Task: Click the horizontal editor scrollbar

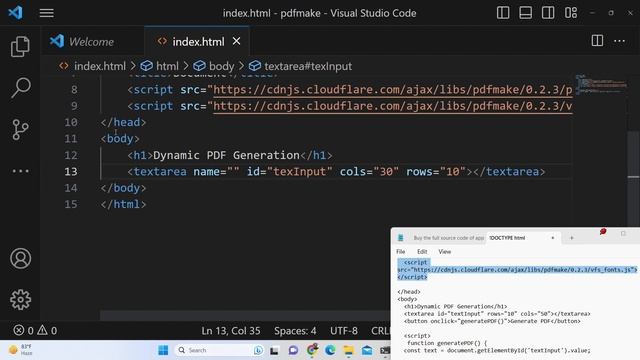Action: point(245,316)
